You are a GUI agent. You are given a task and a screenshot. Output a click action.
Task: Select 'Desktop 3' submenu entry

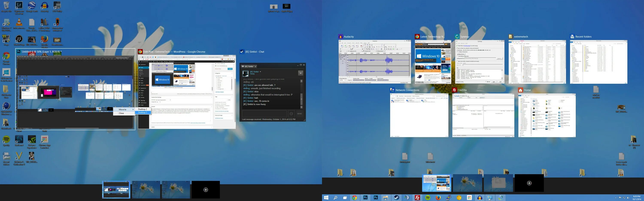(143, 112)
